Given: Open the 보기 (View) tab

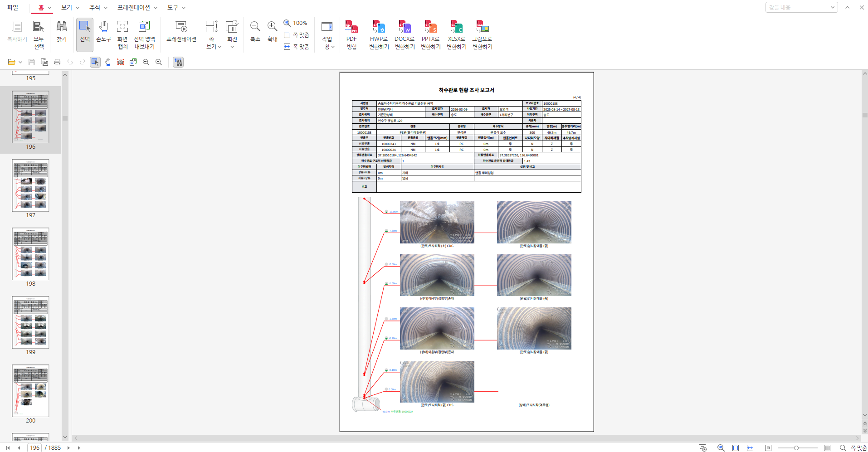Looking at the screenshot, I should coord(67,8).
